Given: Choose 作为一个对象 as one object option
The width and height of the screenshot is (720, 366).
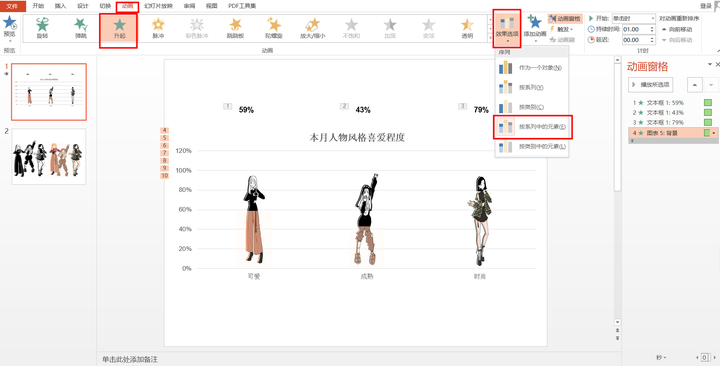Looking at the screenshot, I should click(x=532, y=68).
